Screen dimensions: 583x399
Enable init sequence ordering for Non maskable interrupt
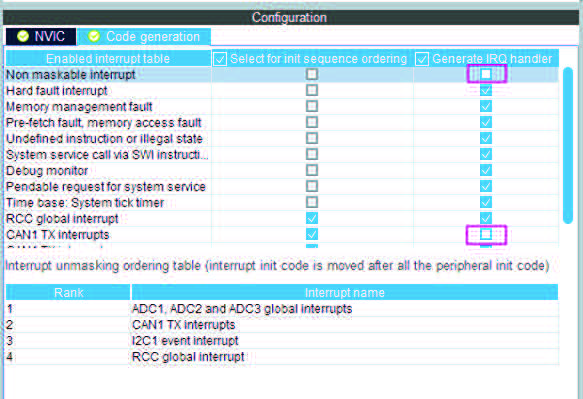(312, 74)
